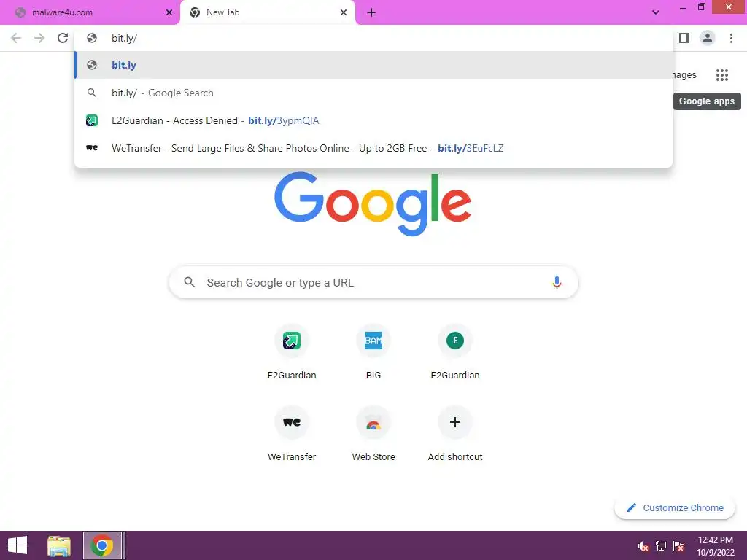This screenshot has width=747, height=560.
Task: Click Chrome icon on the taskbar
Action: point(104,545)
